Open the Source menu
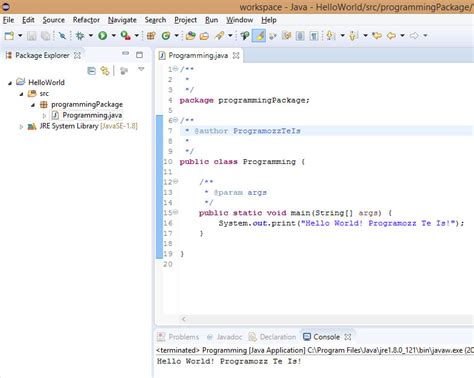Image resolution: width=474 pixels, height=378 pixels. (x=53, y=20)
